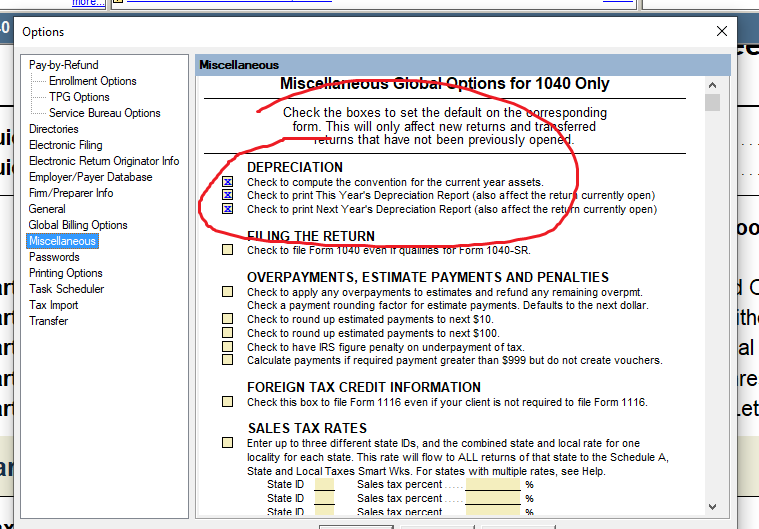Select TPG Options in the sidebar
The width and height of the screenshot is (759, 529).
click(79, 97)
